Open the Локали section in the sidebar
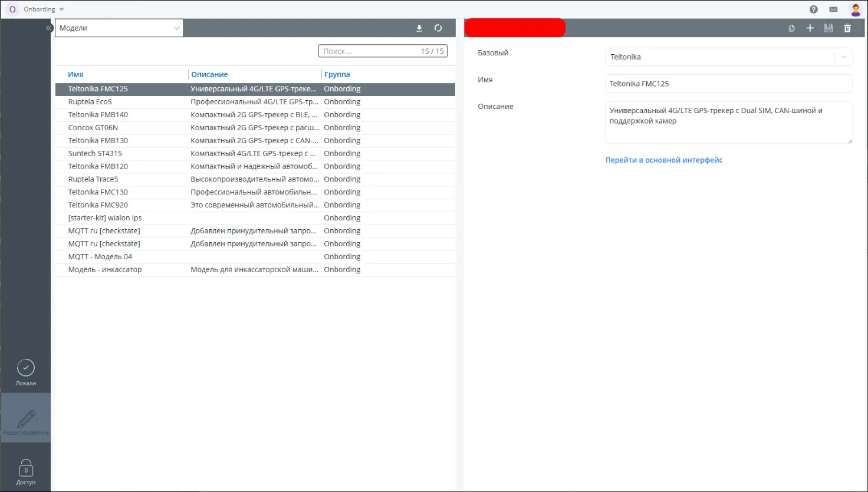868x492 pixels. point(26,372)
